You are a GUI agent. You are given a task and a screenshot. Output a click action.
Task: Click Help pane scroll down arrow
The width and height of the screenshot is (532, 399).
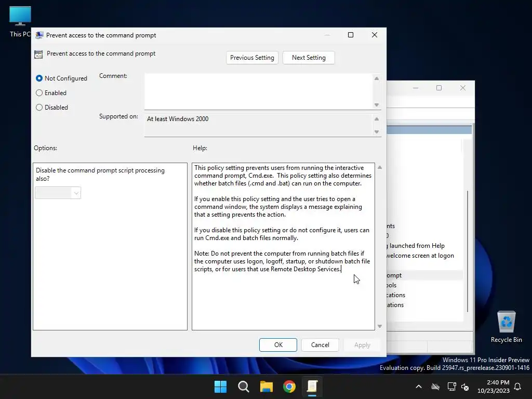tap(380, 326)
